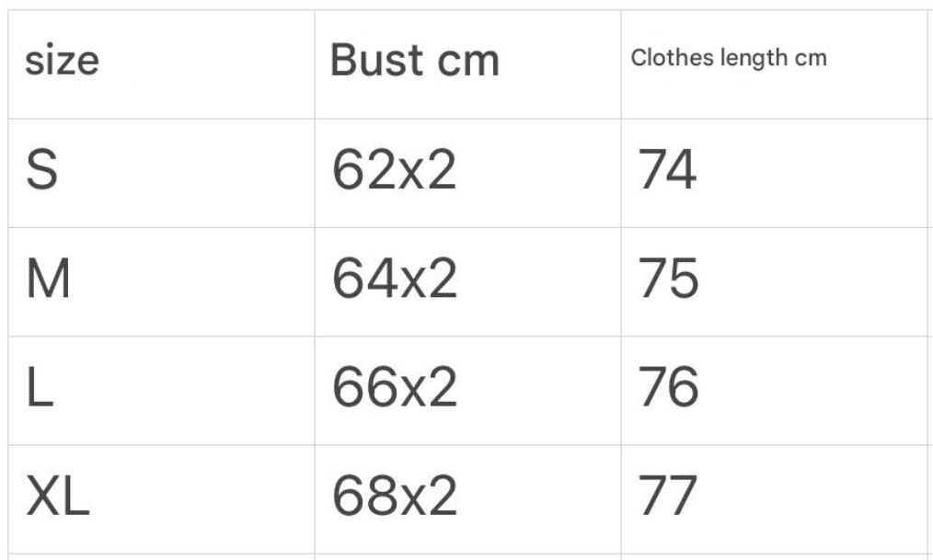Select the clothes length value "74"

click(667, 172)
